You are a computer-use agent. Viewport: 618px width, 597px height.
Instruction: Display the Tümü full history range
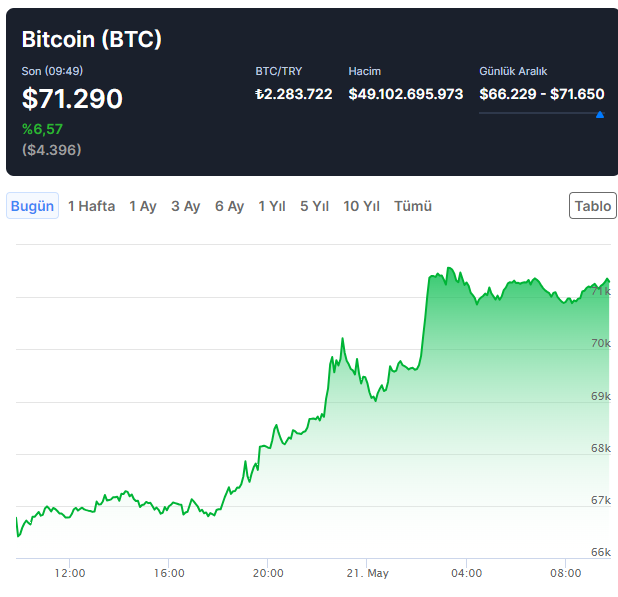(413, 206)
